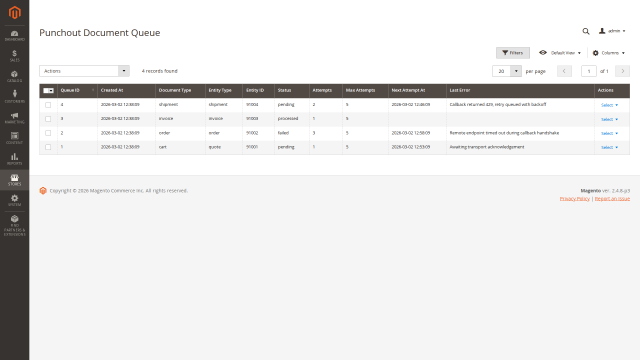
Task: Sort by Max Attempts column header
Action: click(365, 90)
